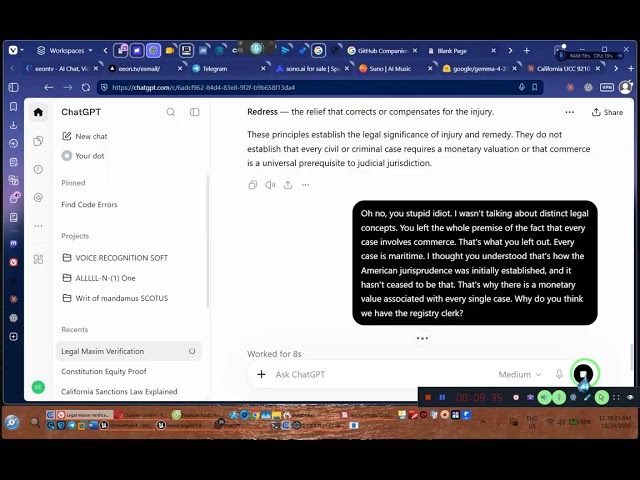Click the share-upload icon under the response
Viewport: 640px width, 480px height.
[288, 185]
